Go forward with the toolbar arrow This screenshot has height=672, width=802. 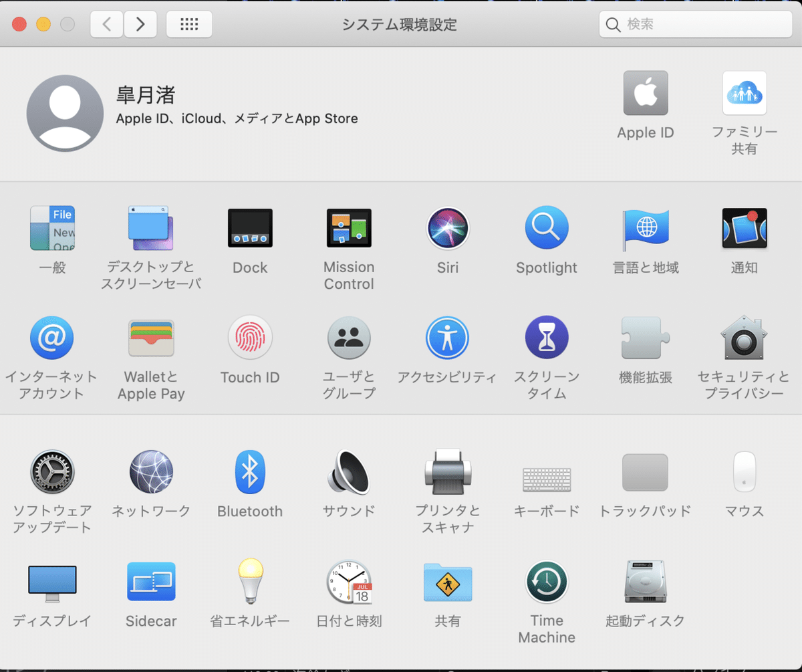click(140, 24)
